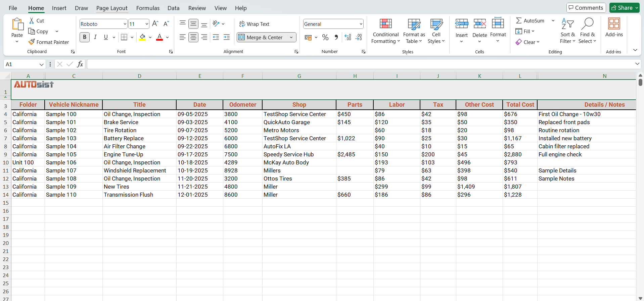Decrease font size with the smaller A
Image resolution: width=644 pixels, height=301 pixels.
(x=166, y=23)
